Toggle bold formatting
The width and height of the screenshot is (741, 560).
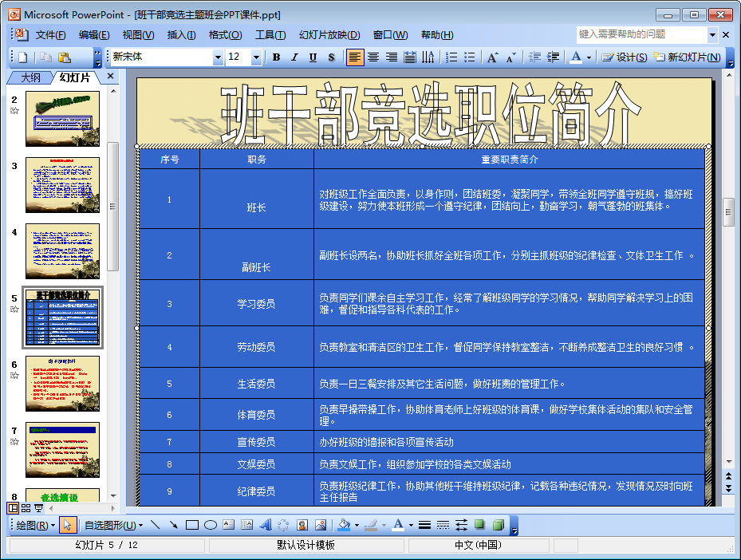click(x=277, y=57)
